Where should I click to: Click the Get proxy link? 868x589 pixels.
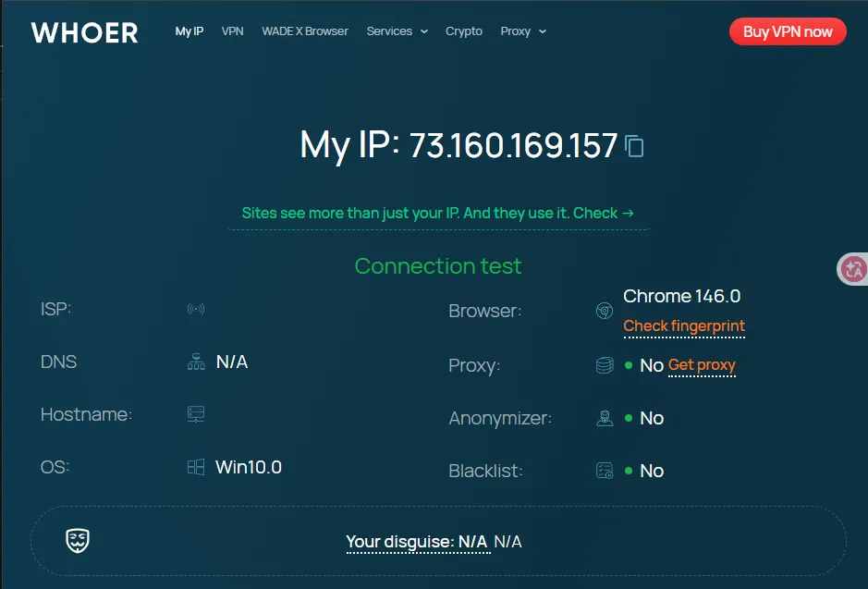coord(702,365)
